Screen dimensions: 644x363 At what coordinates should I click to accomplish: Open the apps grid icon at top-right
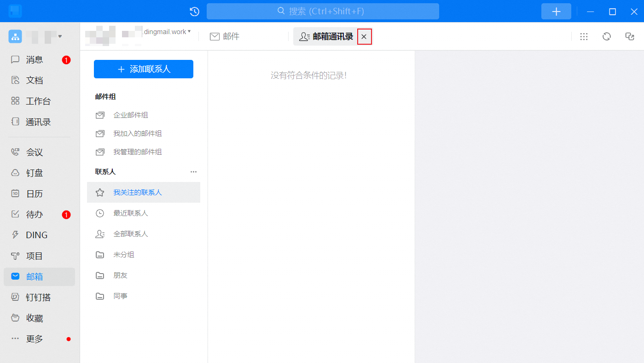[x=584, y=36]
